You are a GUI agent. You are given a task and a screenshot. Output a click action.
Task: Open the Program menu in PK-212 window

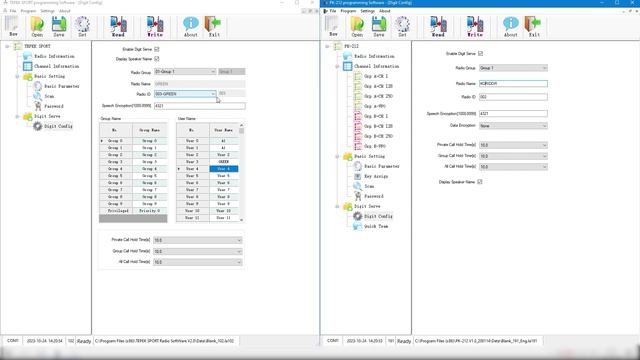pos(348,11)
